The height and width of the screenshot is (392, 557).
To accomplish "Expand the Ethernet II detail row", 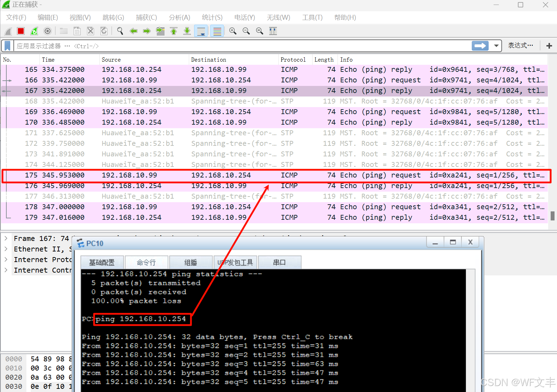I will tap(6, 249).
